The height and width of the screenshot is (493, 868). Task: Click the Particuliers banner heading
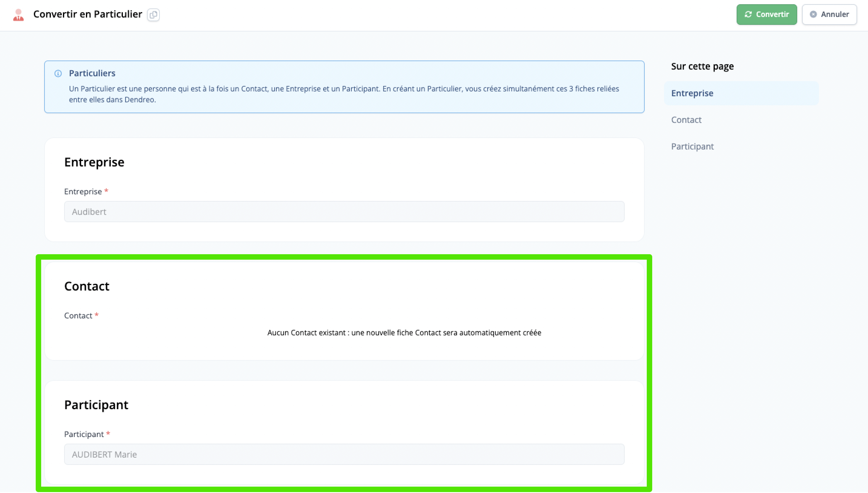click(x=92, y=73)
